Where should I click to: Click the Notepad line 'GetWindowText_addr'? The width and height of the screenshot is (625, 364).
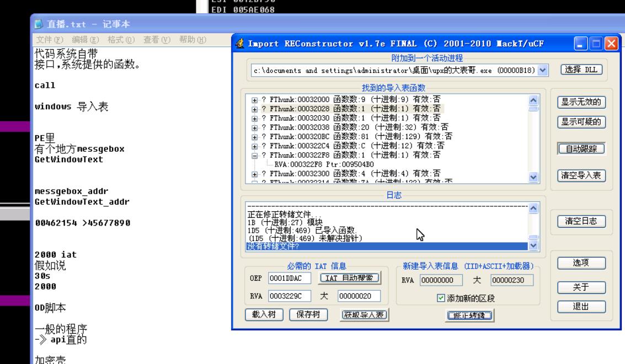click(82, 202)
